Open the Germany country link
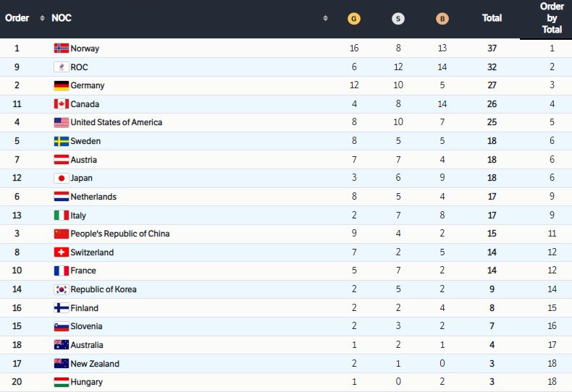The width and height of the screenshot is (572, 392). point(88,85)
